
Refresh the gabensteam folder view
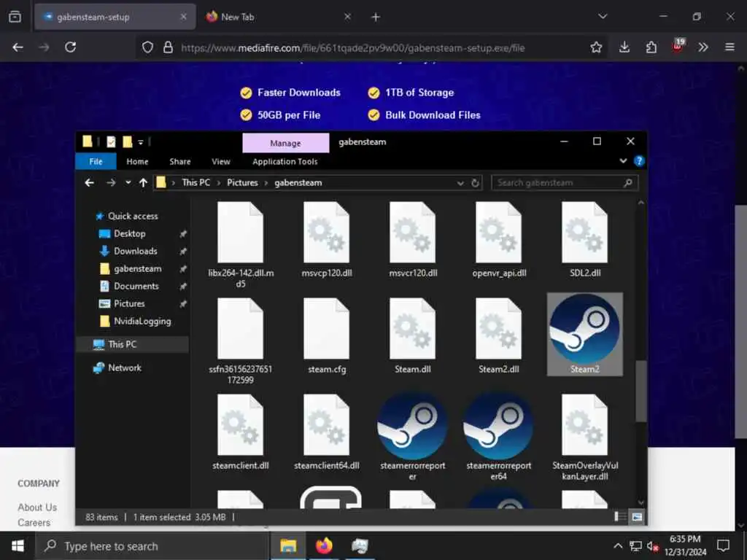click(475, 183)
